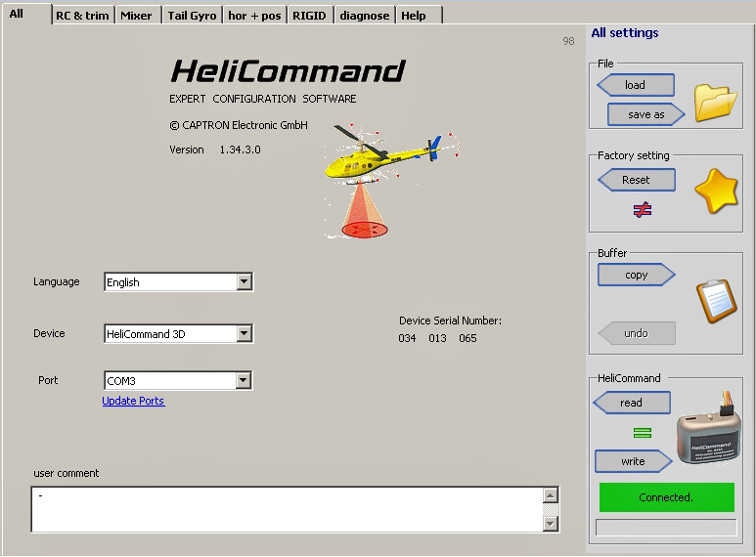Click the yellow folder icon in File
The width and height of the screenshot is (756, 557).
tap(716, 102)
